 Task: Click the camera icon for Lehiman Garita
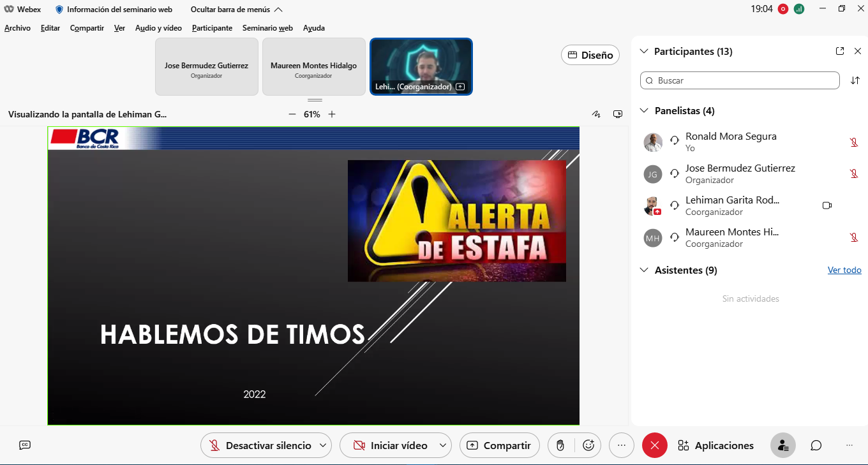click(x=827, y=205)
